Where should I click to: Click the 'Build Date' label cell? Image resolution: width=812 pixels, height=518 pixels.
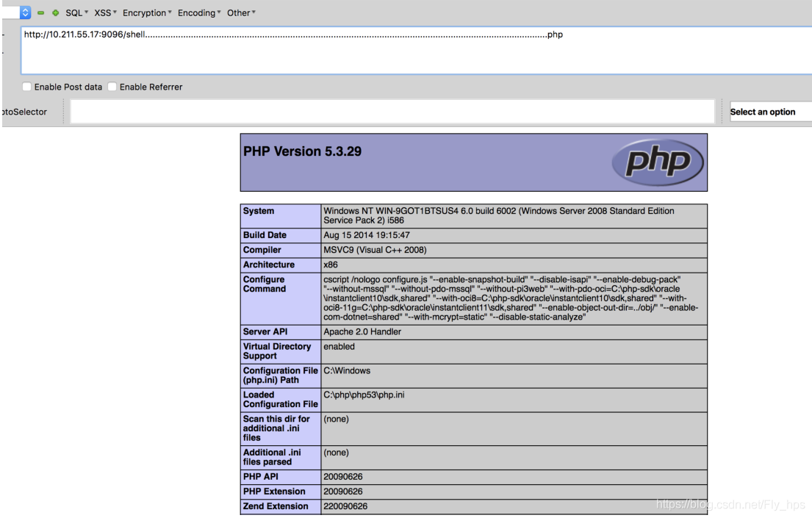click(281, 235)
